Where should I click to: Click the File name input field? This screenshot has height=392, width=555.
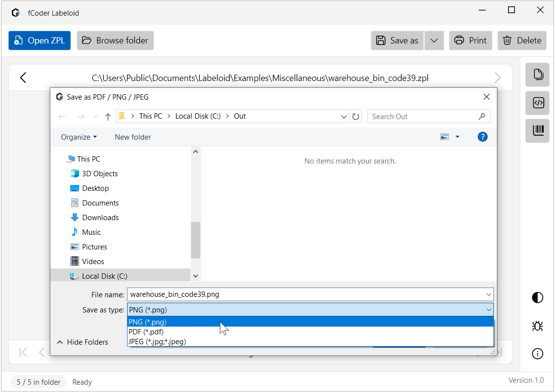click(x=306, y=294)
